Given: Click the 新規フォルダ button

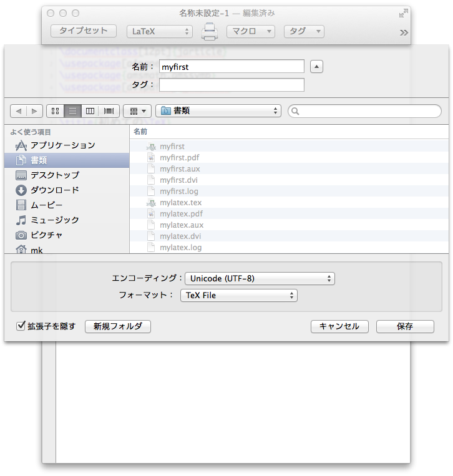Looking at the screenshot, I should [x=118, y=327].
